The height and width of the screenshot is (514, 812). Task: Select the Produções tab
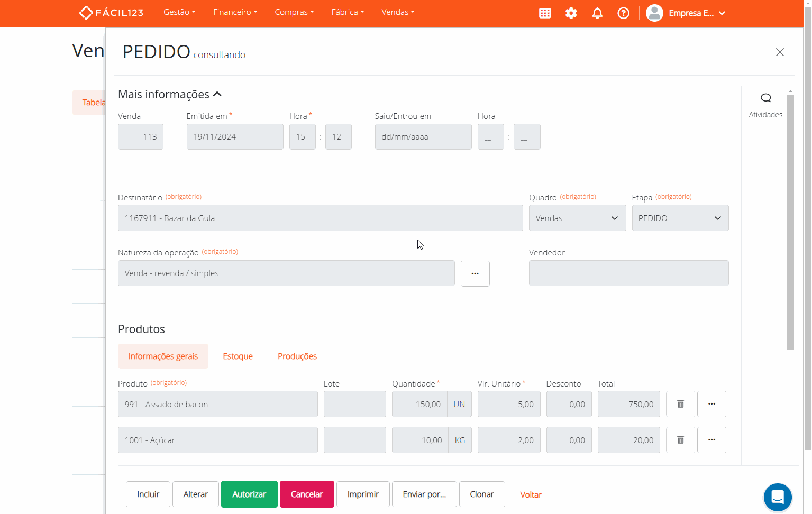[x=297, y=356]
